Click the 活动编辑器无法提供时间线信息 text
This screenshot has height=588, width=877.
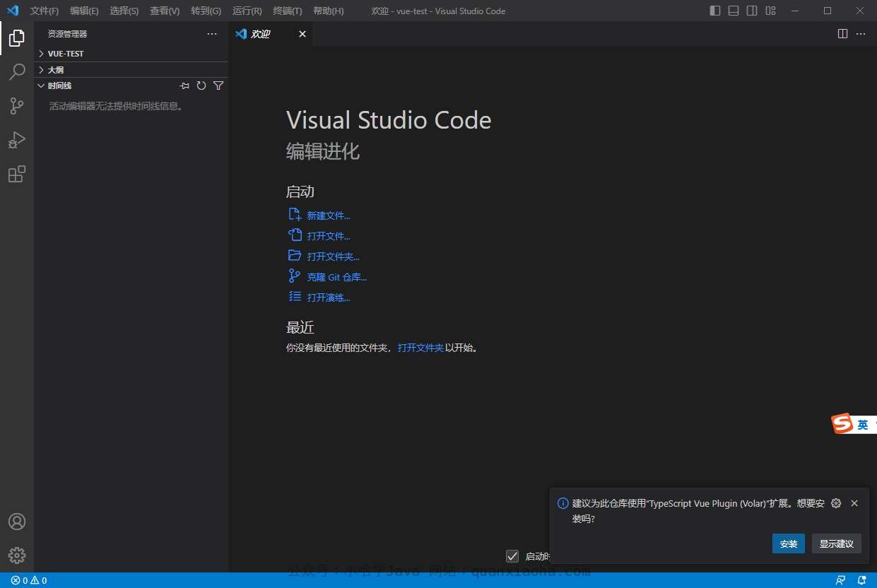(x=117, y=106)
